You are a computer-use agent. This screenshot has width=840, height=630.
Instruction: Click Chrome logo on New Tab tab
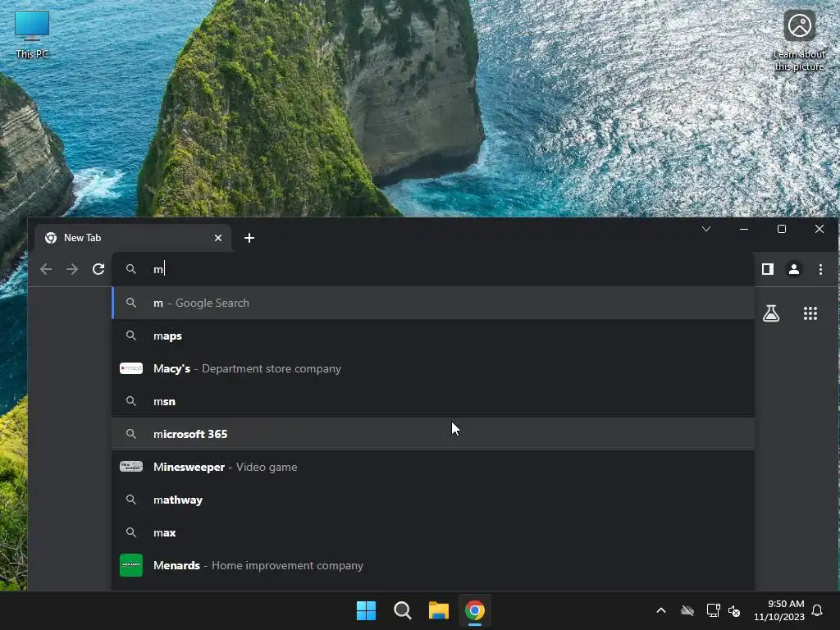click(51, 238)
